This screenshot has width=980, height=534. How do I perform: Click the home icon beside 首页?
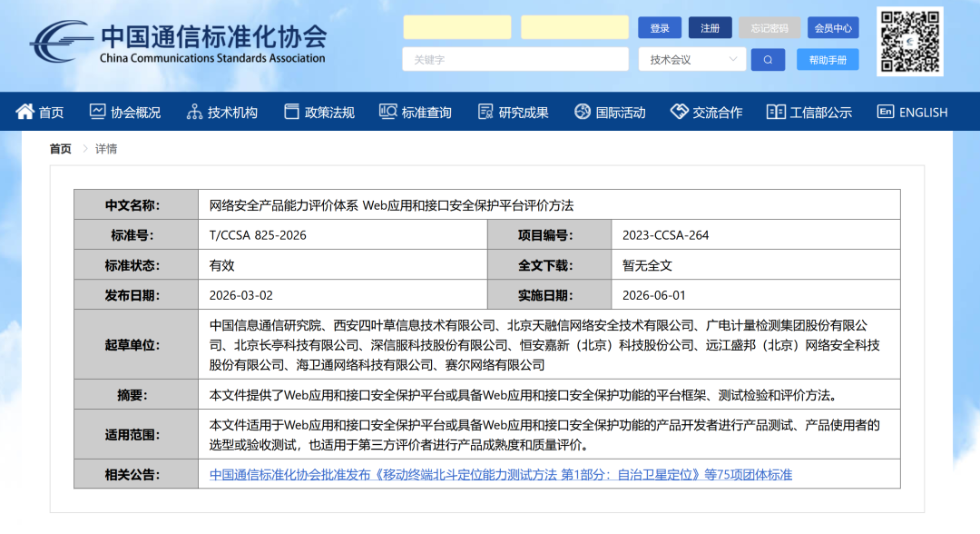pyautogui.click(x=24, y=111)
